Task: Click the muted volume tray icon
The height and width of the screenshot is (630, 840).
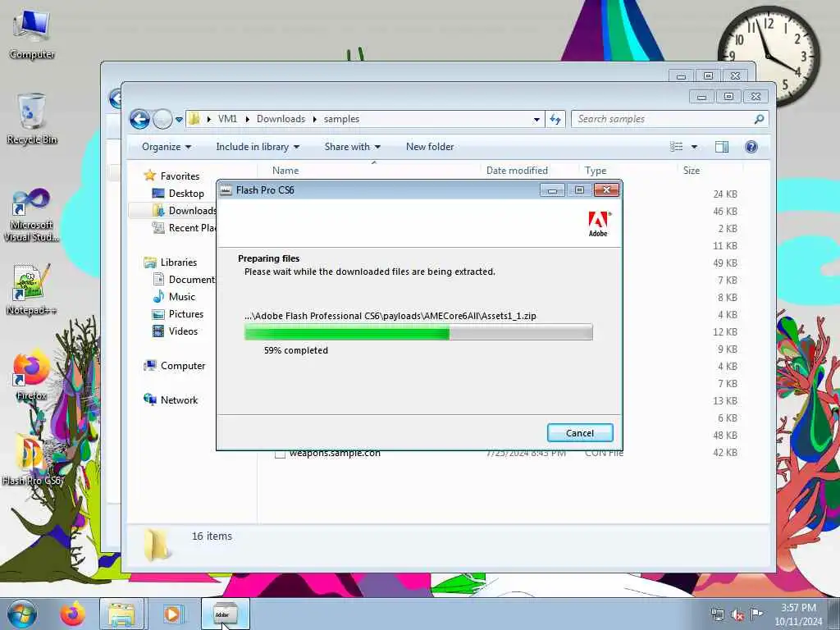Action: [x=737, y=614]
